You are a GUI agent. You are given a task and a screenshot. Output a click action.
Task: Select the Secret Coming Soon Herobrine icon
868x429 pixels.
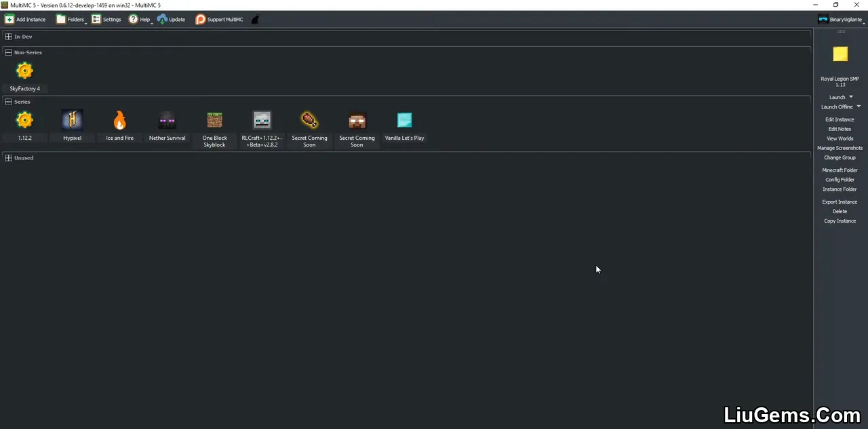coord(357,120)
